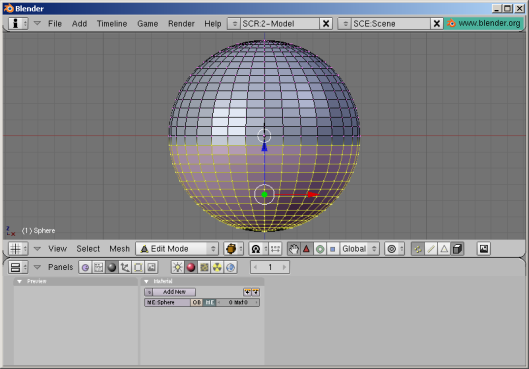
Task: Open the Global orientation dropdown
Action: (x=360, y=249)
